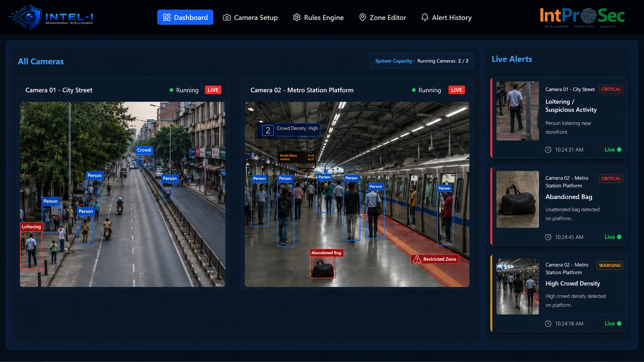Viewport: 644px width, 362px height.
Task: Open the "High Crowd Density" alert title
Action: (573, 284)
